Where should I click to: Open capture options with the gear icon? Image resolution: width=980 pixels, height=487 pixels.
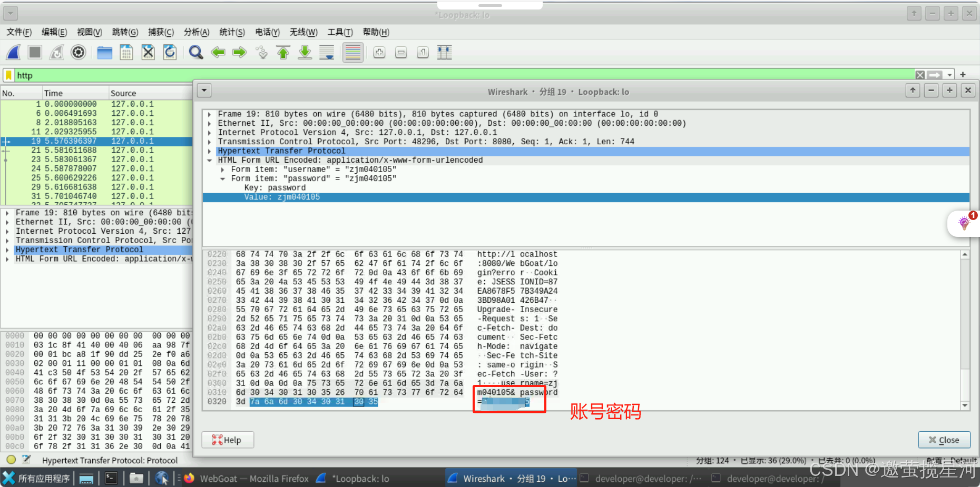tap(78, 52)
